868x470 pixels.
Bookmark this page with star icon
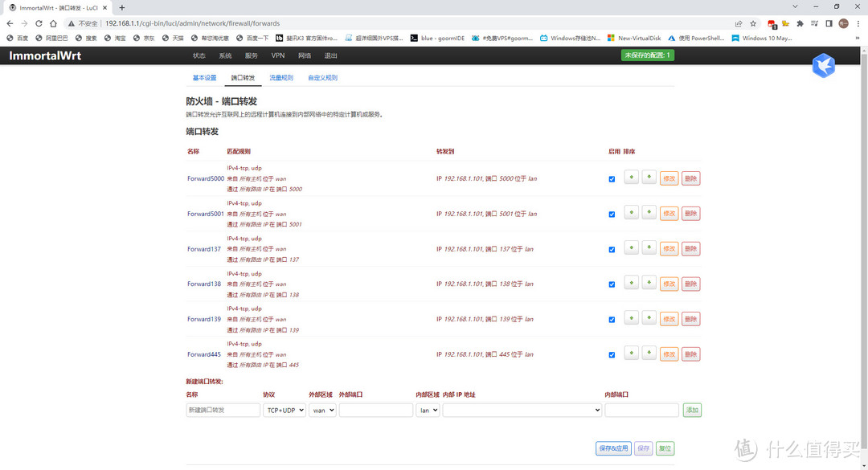point(754,23)
